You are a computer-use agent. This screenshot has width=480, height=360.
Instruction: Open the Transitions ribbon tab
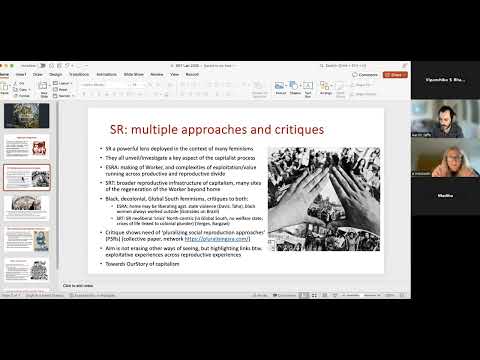[79, 74]
